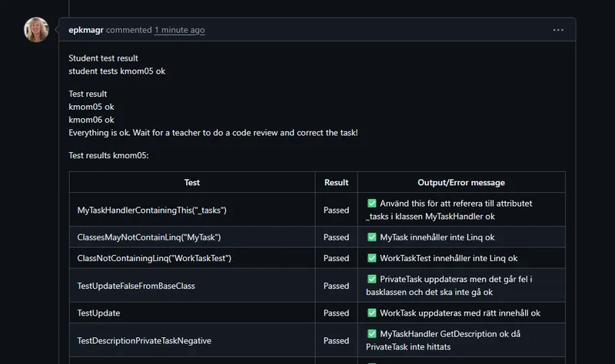Click the 'Output/Error message' column header

(461, 183)
